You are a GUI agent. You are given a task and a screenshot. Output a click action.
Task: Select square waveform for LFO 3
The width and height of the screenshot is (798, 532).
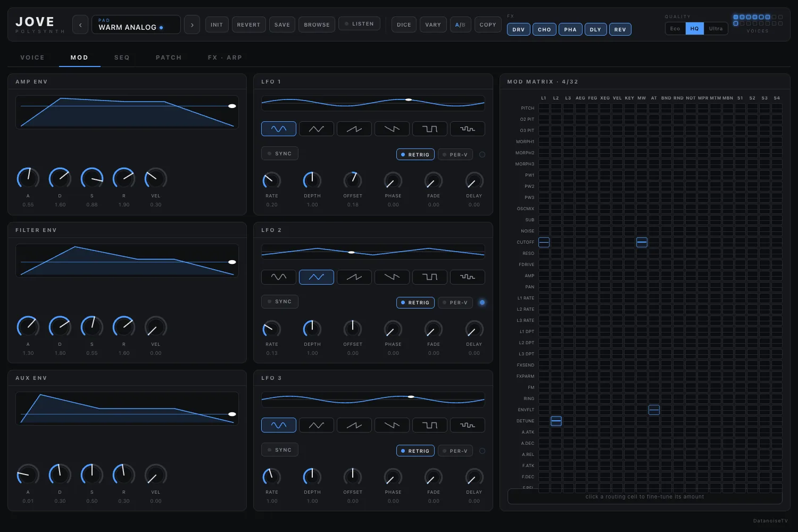(430, 425)
